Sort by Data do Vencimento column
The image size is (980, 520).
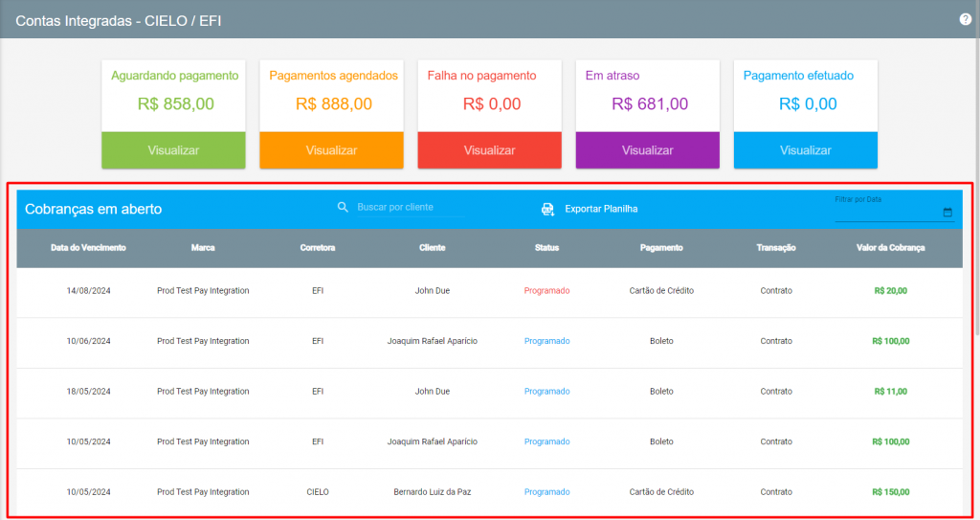(88, 248)
